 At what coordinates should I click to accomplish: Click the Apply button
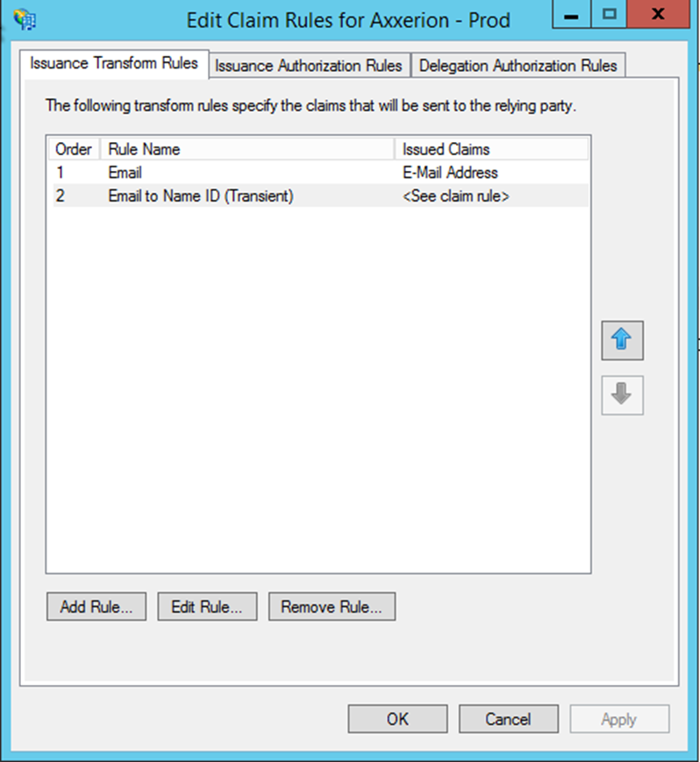[x=619, y=719]
